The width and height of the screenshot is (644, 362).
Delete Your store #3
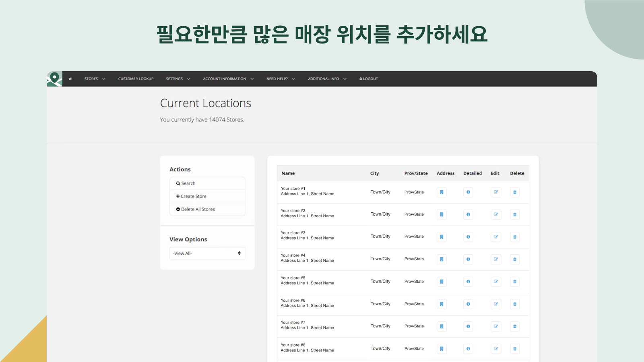515,237
